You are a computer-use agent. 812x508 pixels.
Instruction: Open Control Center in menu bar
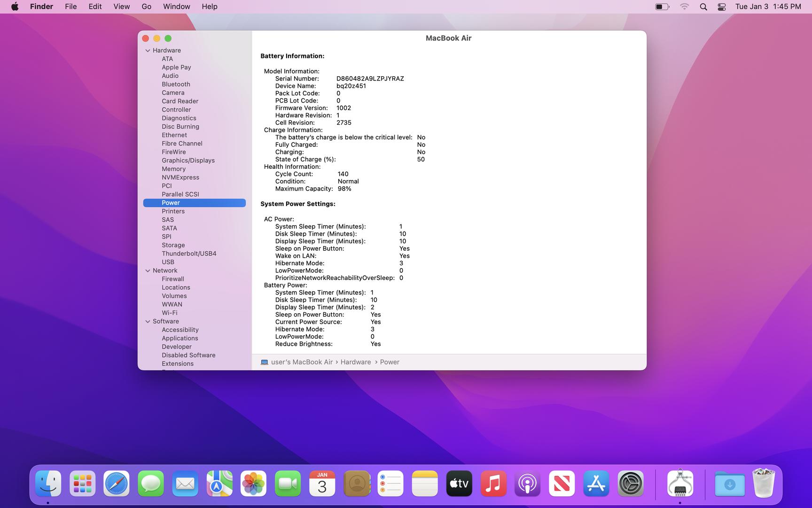[x=722, y=7]
